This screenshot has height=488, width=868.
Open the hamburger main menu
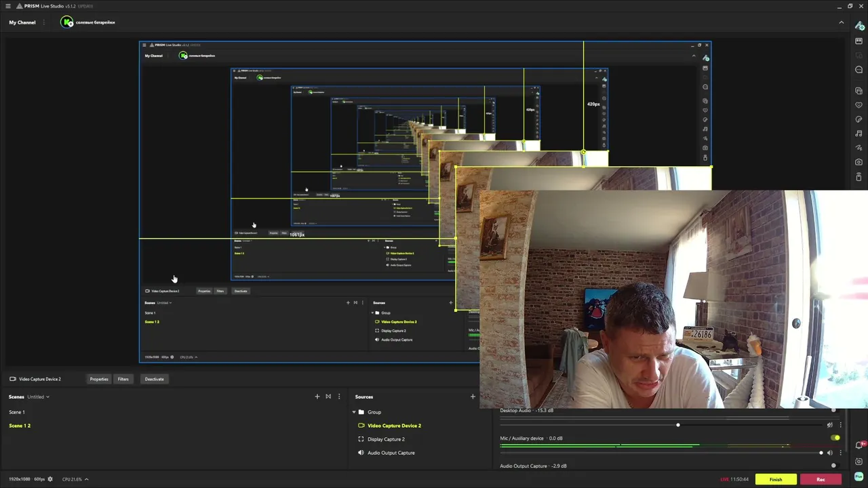[x=8, y=6]
